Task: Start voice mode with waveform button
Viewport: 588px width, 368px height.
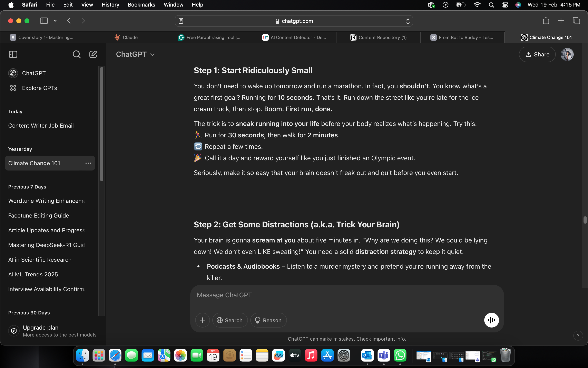Action: (491, 320)
